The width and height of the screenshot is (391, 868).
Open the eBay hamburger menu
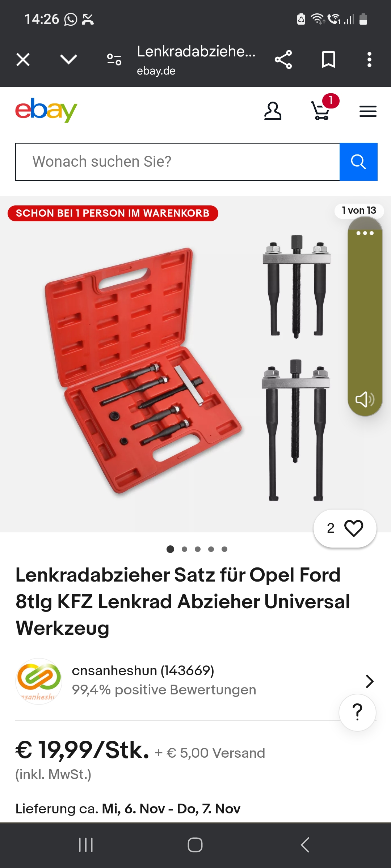pyautogui.click(x=368, y=111)
